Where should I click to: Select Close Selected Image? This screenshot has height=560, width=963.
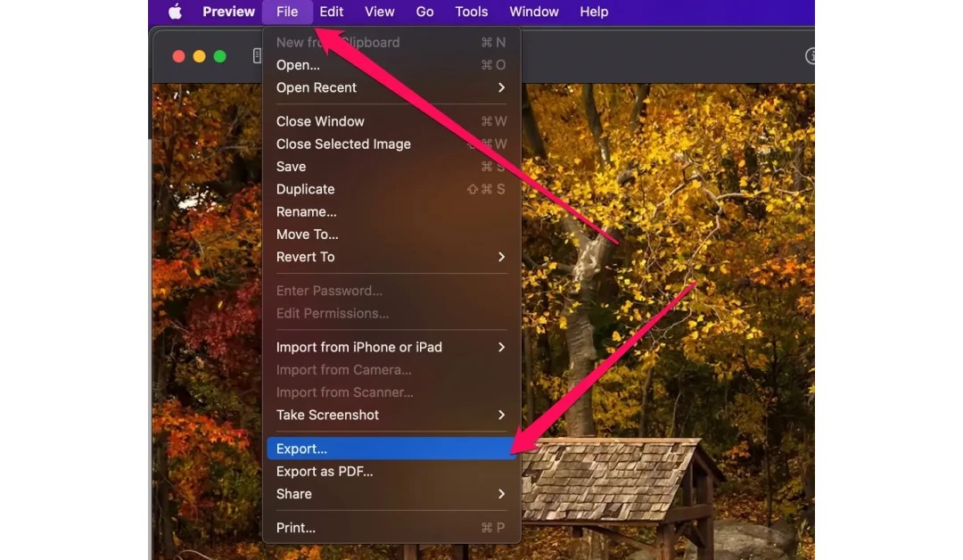pyautogui.click(x=343, y=144)
